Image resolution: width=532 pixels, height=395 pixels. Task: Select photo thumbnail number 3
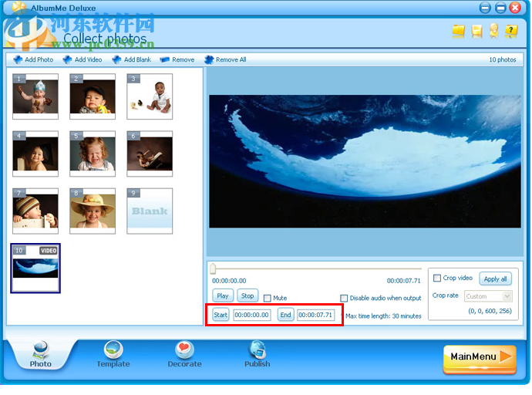click(150, 96)
